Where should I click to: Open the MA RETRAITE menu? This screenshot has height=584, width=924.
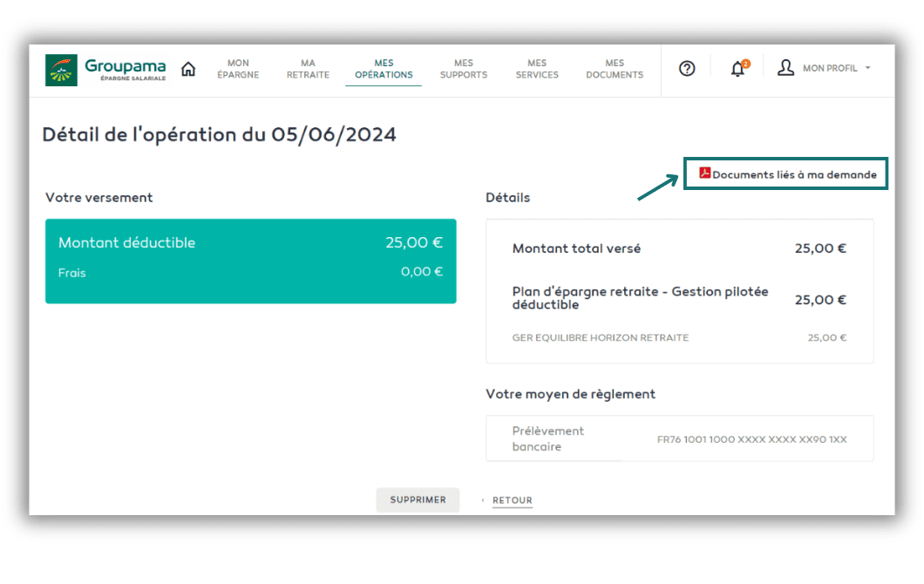tap(308, 69)
